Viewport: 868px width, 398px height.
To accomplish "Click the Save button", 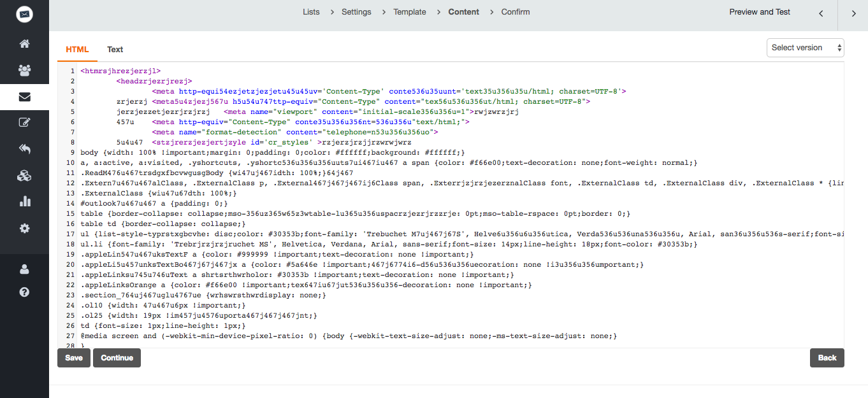I will (x=74, y=358).
